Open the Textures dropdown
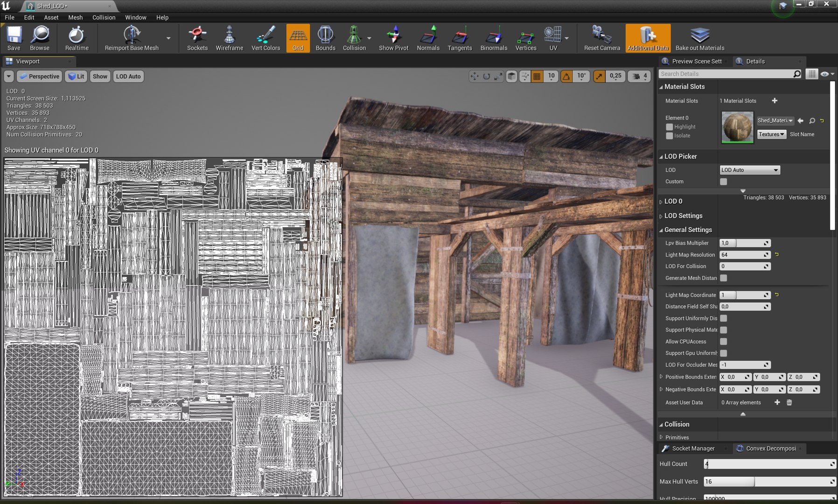The image size is (838, 504). pyautogui.click(x=771, y=134)
